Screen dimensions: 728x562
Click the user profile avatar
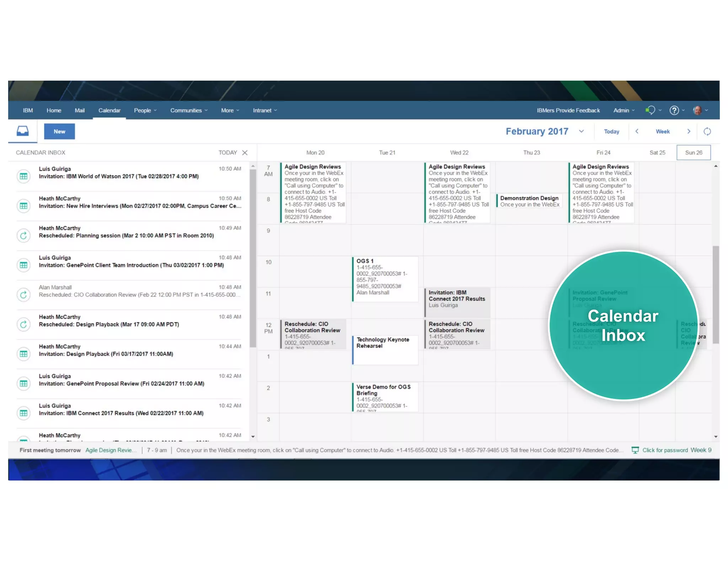click(697, 110)
